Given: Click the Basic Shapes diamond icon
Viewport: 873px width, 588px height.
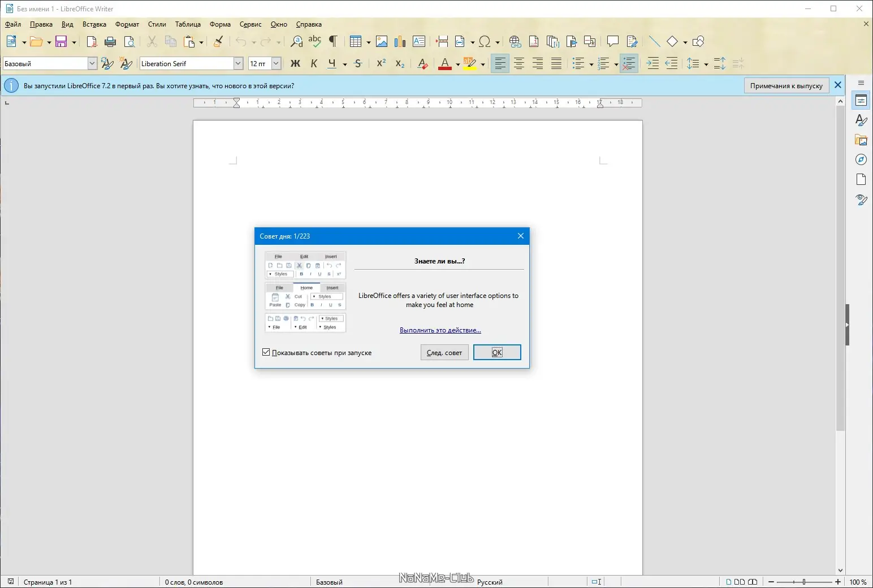Looking at the screenshot, I should [672, 41].
